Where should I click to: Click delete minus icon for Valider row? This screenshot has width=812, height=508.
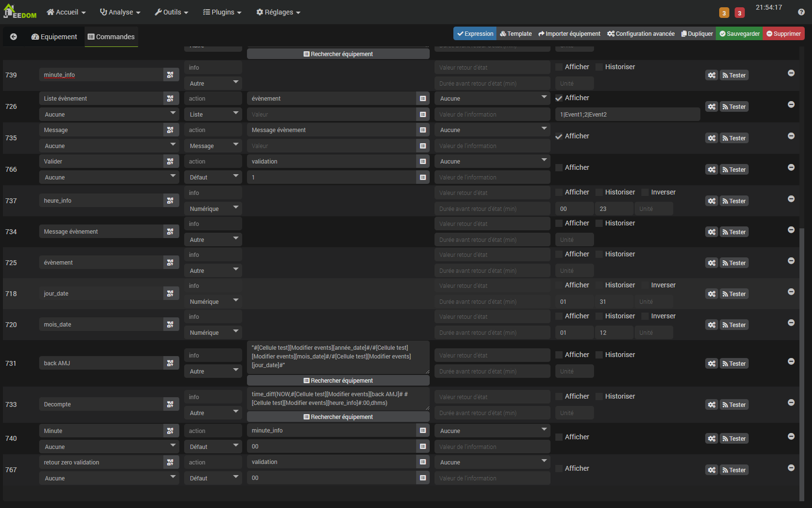(791, 167)
